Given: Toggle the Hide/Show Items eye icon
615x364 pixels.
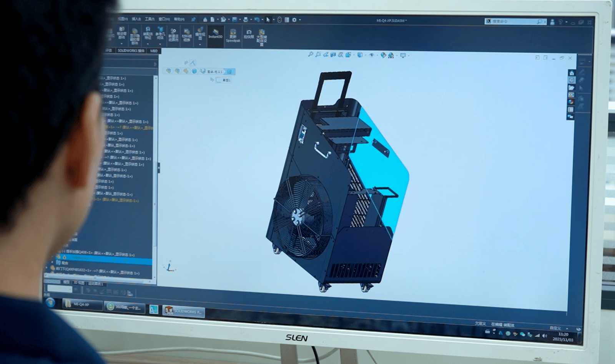Looking at the screenshot, I should pyautogui.click(x=371, y=55).
